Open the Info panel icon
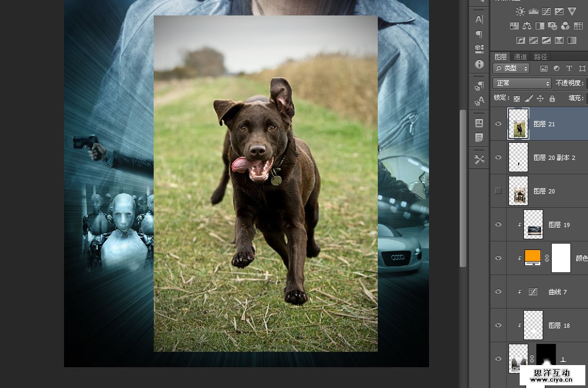 [479, 64]
